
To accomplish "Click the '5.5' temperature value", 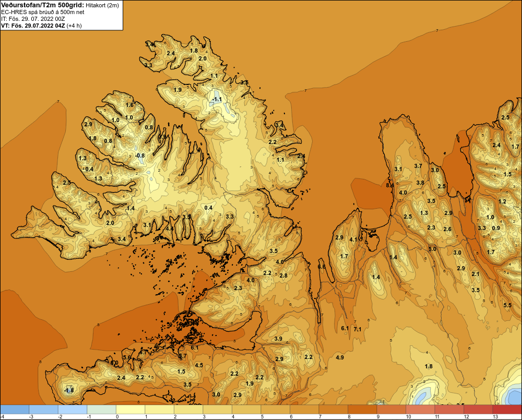I will click(507, 305).
